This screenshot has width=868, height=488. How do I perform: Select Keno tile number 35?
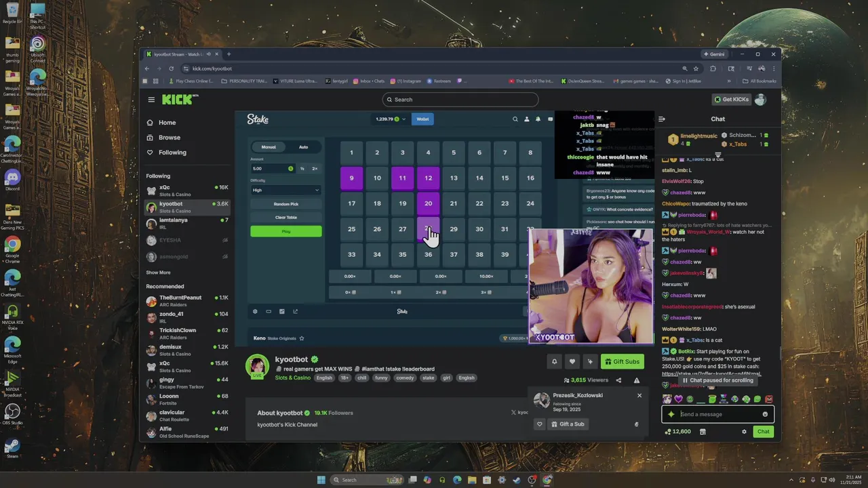click(x=402, y=254)
